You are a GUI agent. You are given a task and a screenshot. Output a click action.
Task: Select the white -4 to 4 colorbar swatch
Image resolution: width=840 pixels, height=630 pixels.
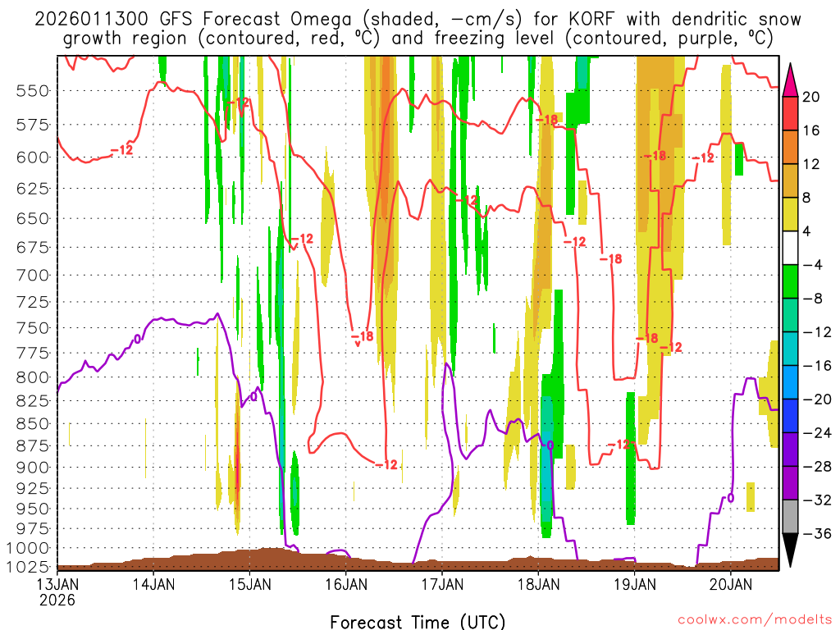pos(790,248)
